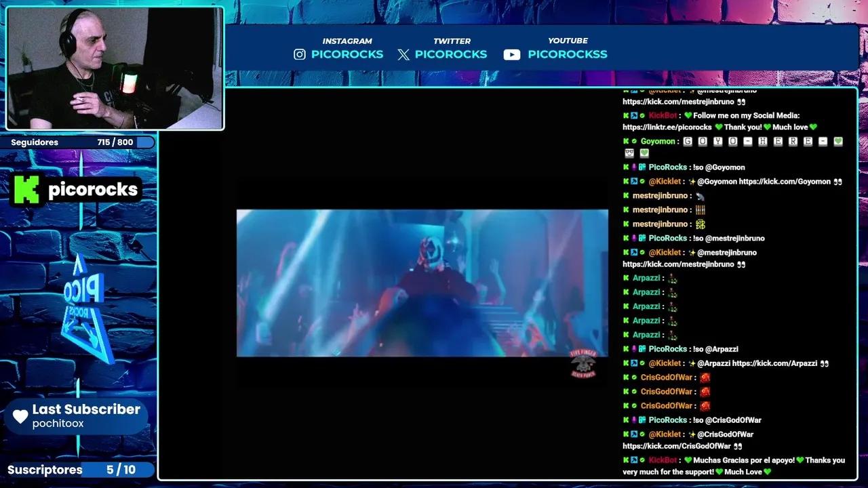Click the 'G' letter tile in Goyomon's message

click(688, 142)
